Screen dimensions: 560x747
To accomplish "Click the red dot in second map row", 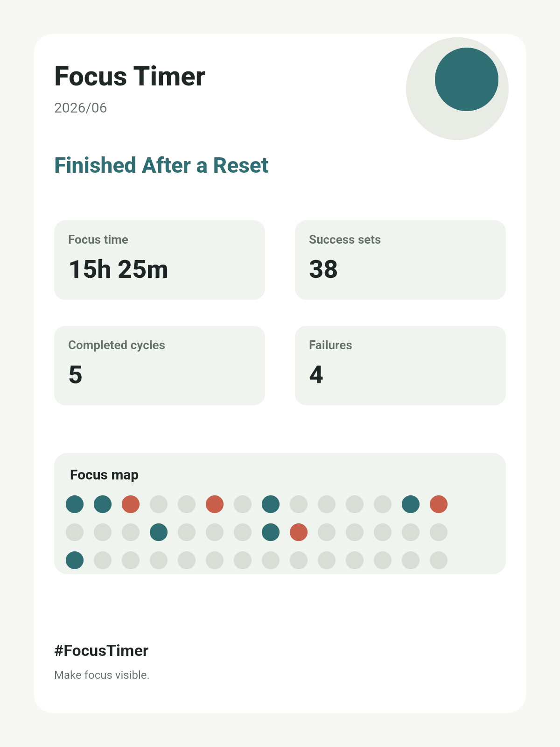I will point(299,532).
